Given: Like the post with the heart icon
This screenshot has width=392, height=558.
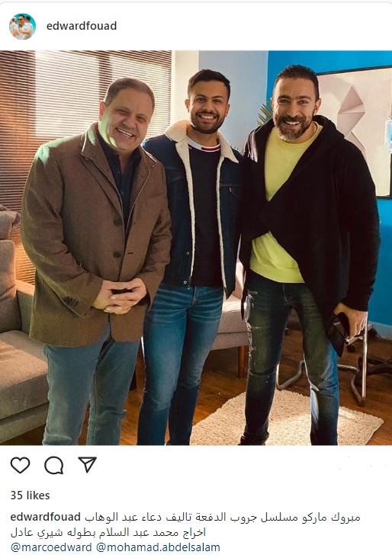Looking at the screenshot, I should click(21, 465).
